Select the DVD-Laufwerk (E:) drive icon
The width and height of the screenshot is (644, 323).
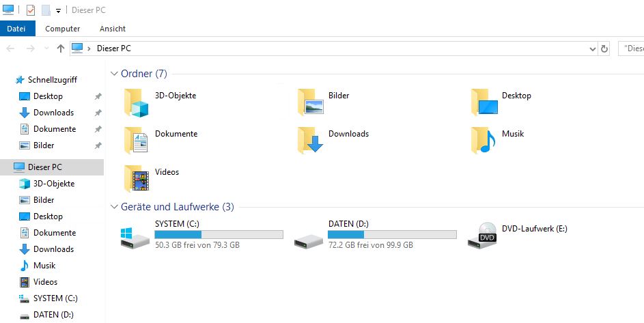point(482,235)
